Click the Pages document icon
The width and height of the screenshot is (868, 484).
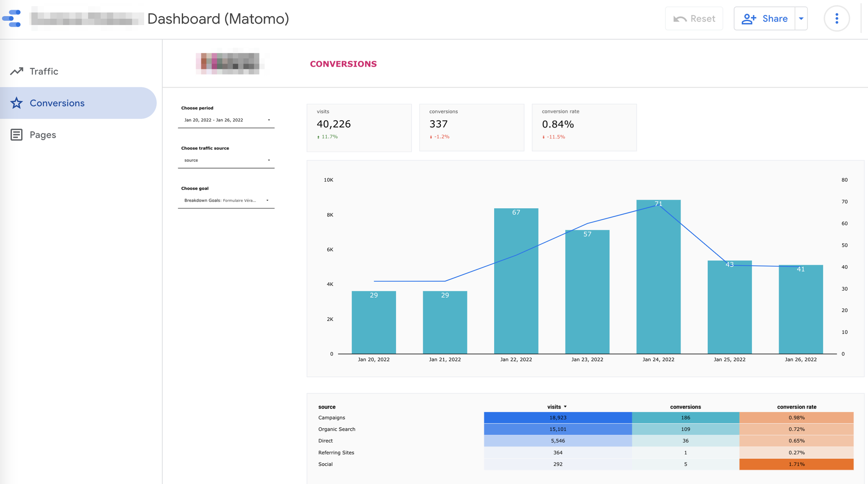[17, 135]
